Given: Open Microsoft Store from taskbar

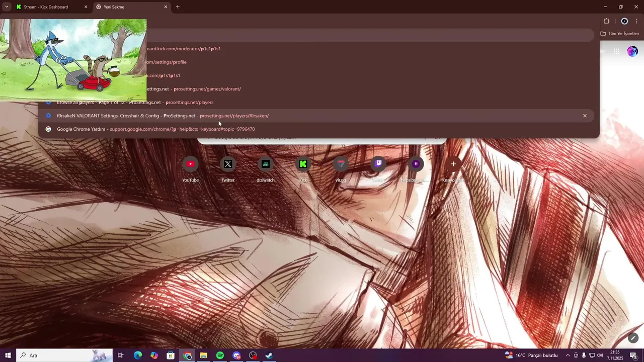Looking at the screenshot, I should pos(171,355).
